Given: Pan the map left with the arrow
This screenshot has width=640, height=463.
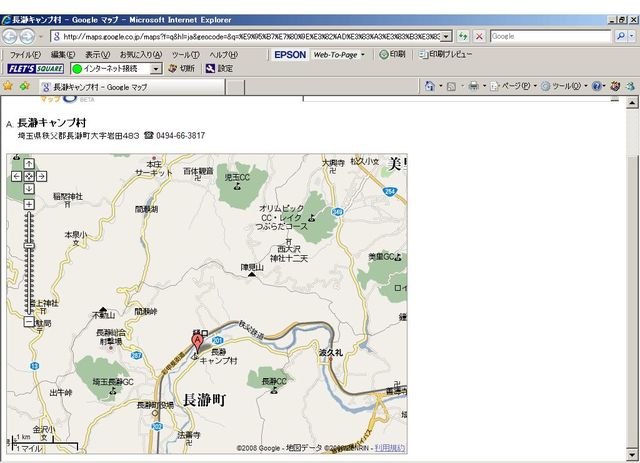Looking at the screenshot, I should click(x=17, y=177).
